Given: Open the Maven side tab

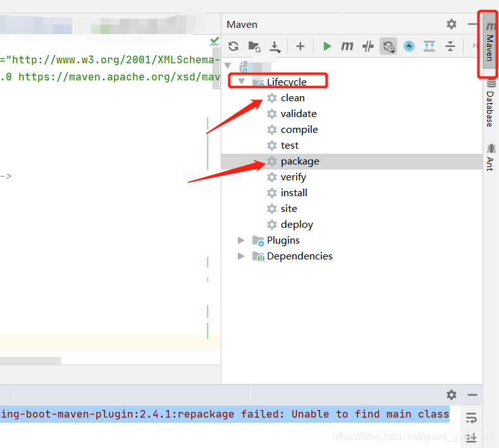Looking at the screenshot, I should pyautogui.click(x=490, y=42).
